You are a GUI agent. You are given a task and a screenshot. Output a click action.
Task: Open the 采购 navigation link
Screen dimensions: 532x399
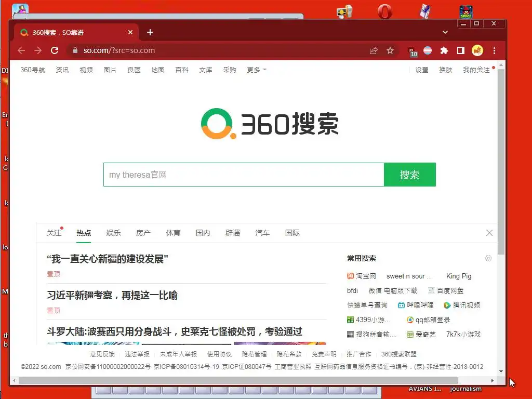click(x=230, y=70)
